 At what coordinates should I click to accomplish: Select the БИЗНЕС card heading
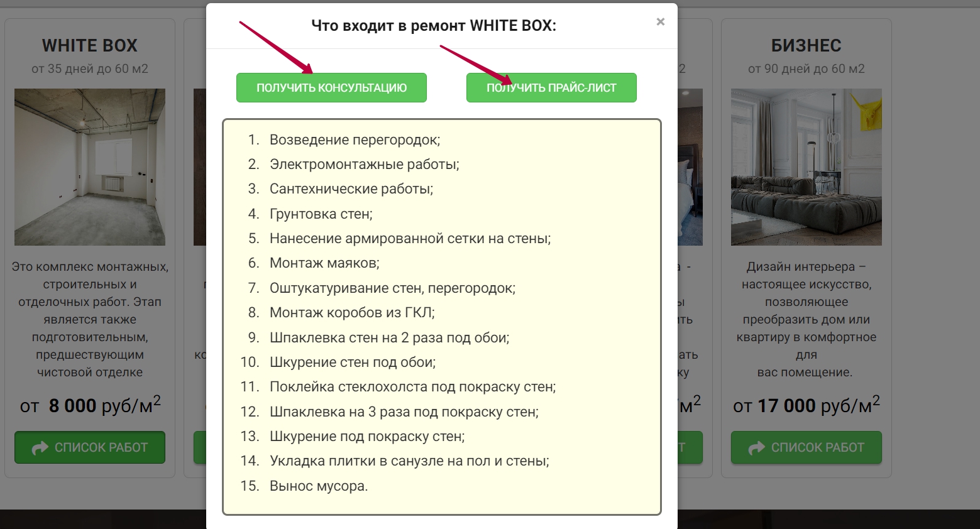pos(806,46)
